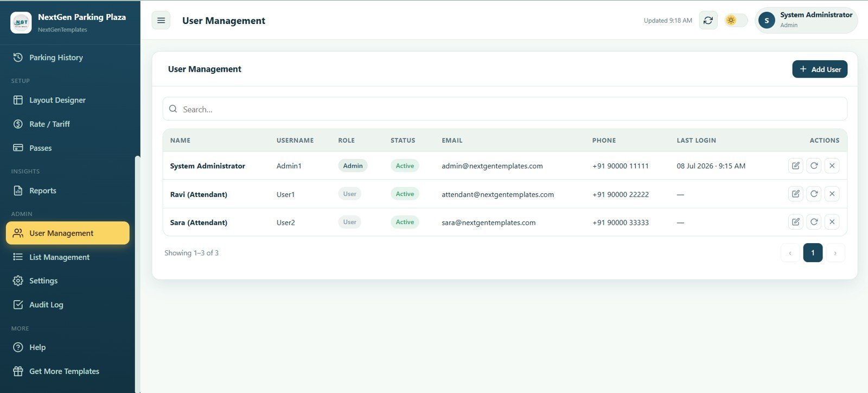Viewport: 868px width, 393px height.
Task: Open Reports in sidebar
Action: (x=67, y=191)
